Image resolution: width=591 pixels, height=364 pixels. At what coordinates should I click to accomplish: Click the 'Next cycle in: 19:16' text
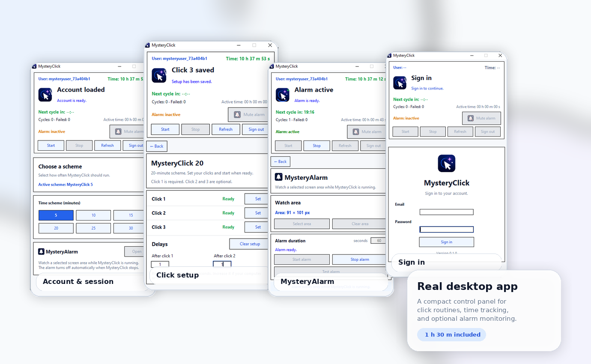[295, 112]
